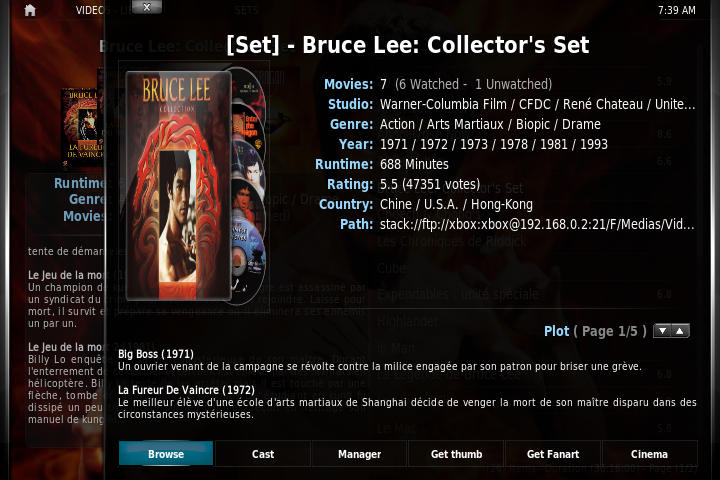Open the SETS tab in header
The image size is (720, 480).
coord(247,10)
